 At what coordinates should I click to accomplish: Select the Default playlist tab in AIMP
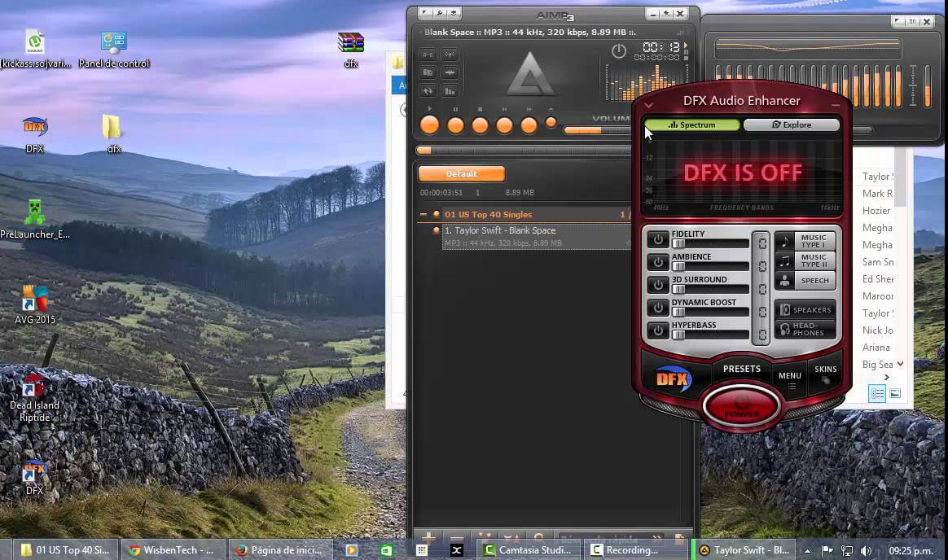click(461, 174)
